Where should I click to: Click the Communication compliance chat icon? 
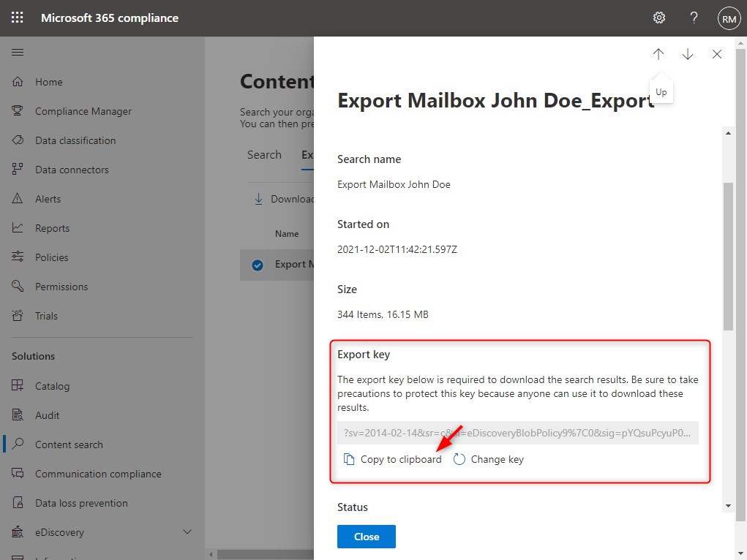coord(18,473)
